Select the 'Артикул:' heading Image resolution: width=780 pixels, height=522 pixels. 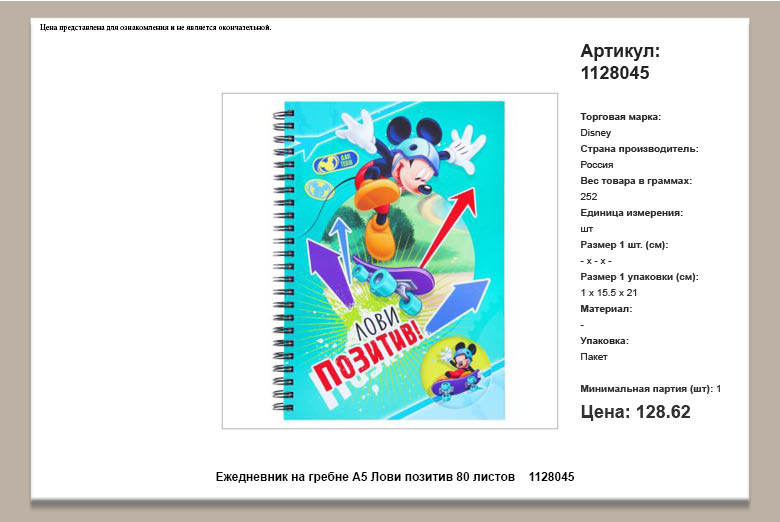[x=620, y=51]
